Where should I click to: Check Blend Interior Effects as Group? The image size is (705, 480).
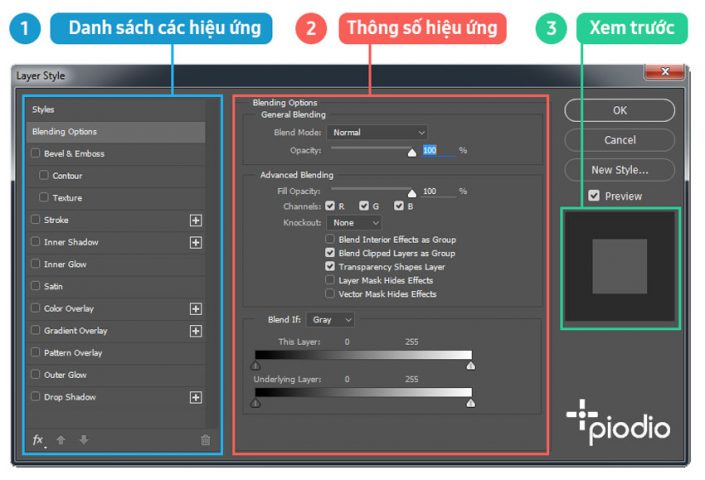[330, 239]
